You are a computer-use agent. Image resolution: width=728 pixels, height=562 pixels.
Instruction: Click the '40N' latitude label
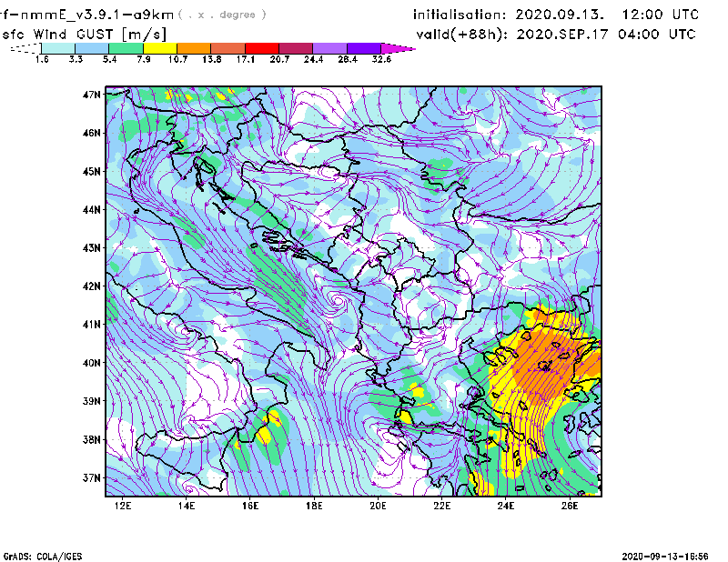click(92, 363)
